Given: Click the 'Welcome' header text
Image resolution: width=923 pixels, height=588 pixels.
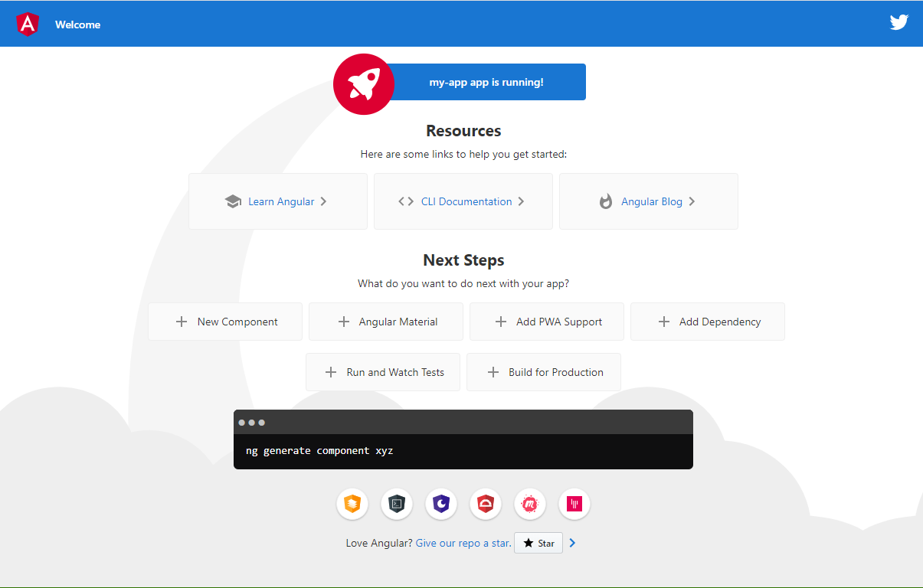Looking at the screenshot, I should [x=77, y=24].
